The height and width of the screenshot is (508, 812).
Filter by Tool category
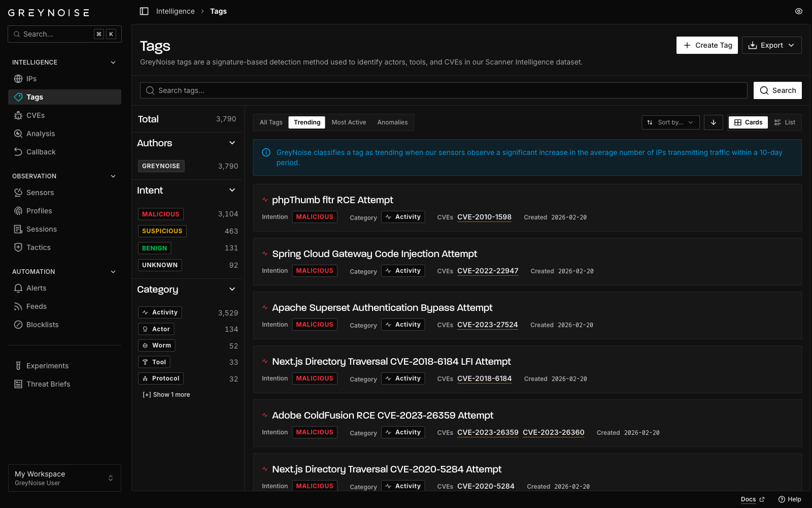pos(154,362)
